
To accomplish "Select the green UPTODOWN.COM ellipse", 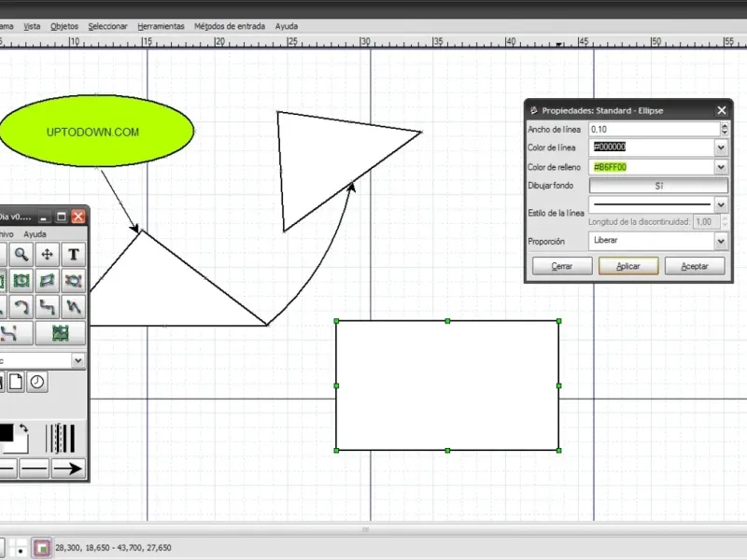I will point(97,131).
